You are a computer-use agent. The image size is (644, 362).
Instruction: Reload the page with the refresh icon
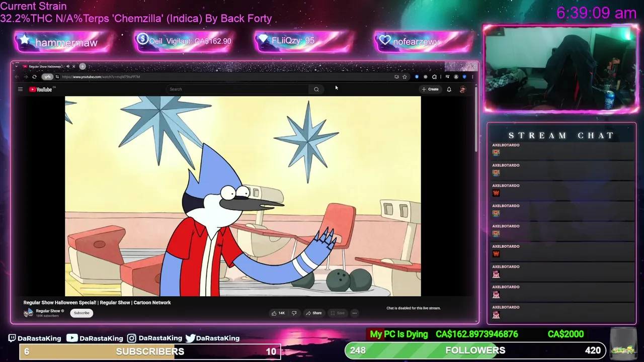point(34,77)
